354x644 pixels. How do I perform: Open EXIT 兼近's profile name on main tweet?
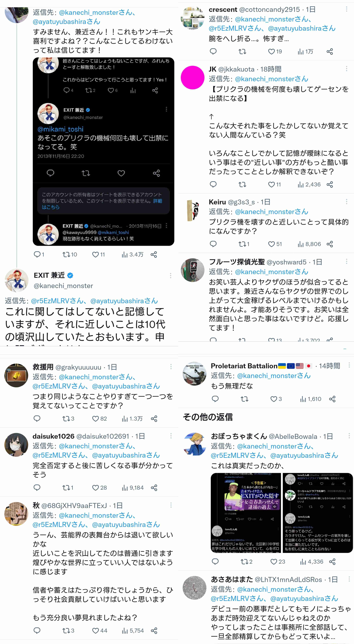click(x=49, y=275)
